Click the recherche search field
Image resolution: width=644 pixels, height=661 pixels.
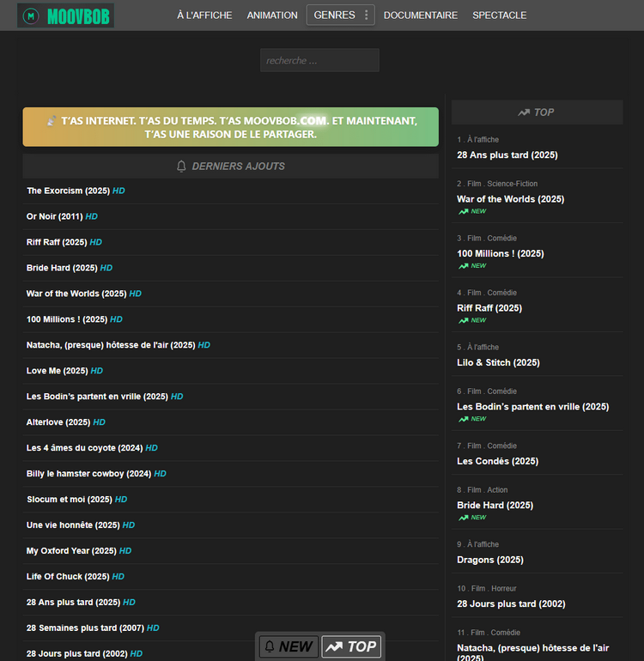coord(319,60)
